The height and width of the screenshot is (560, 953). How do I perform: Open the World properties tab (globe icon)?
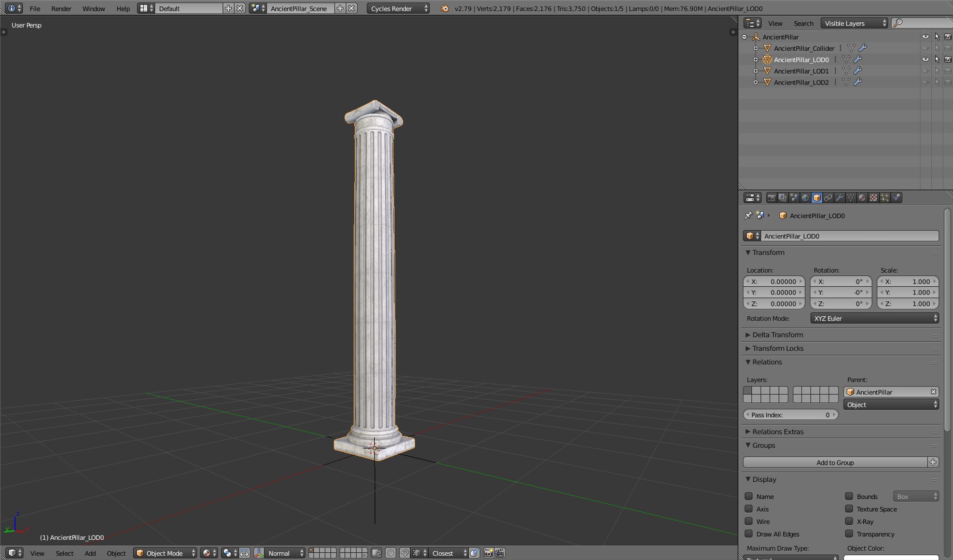805,198
